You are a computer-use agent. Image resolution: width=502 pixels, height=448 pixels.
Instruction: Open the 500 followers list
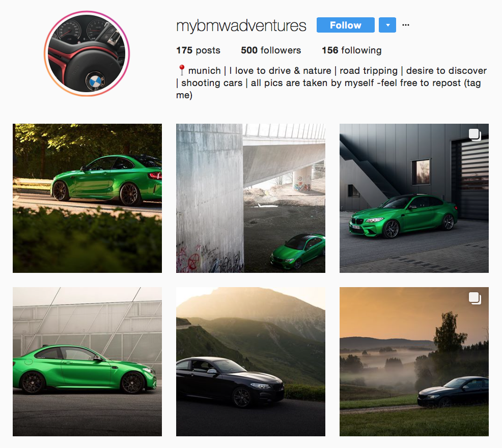(271, 50)
